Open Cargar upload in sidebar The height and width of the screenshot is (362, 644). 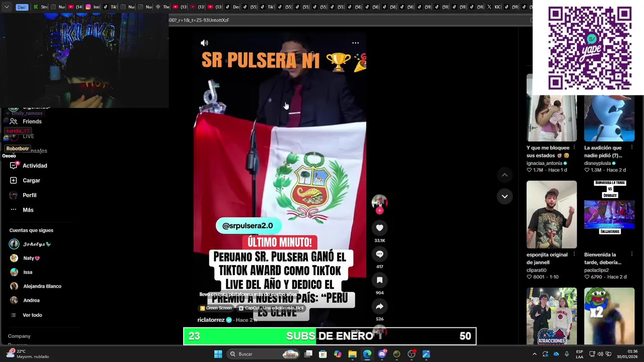25,180
